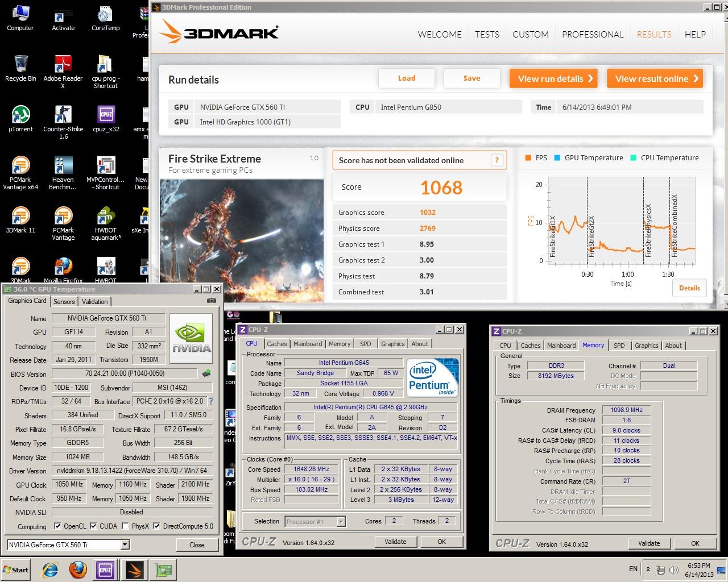728x582 pixels.
Task: Show hidden system tray icons
Action: coord(648,569)
